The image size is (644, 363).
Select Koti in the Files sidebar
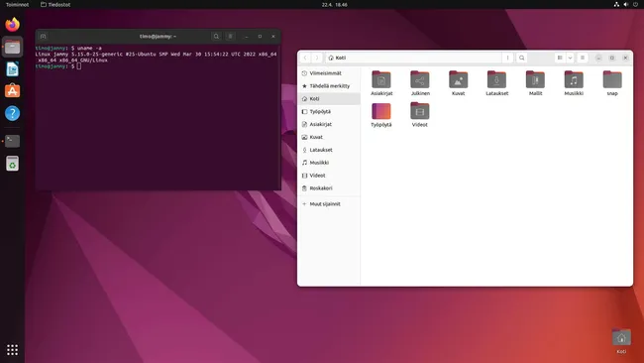coord(329,98)
